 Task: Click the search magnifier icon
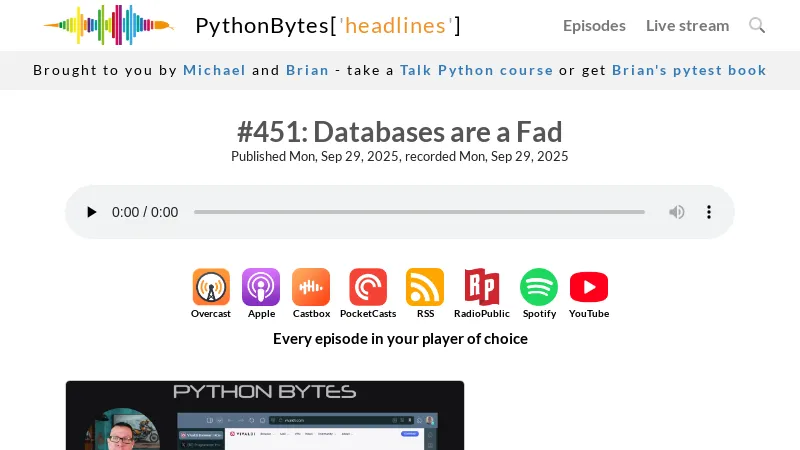(757, 26)
